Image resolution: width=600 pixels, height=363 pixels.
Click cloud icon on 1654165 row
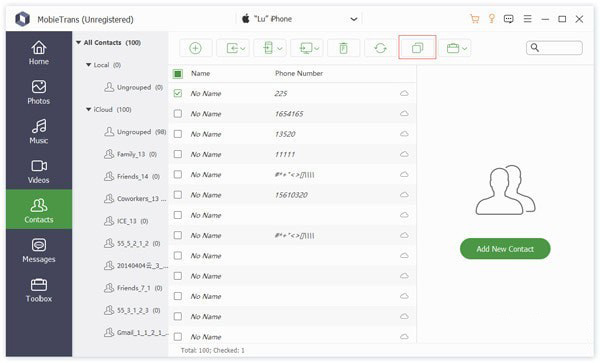(404, 114)
